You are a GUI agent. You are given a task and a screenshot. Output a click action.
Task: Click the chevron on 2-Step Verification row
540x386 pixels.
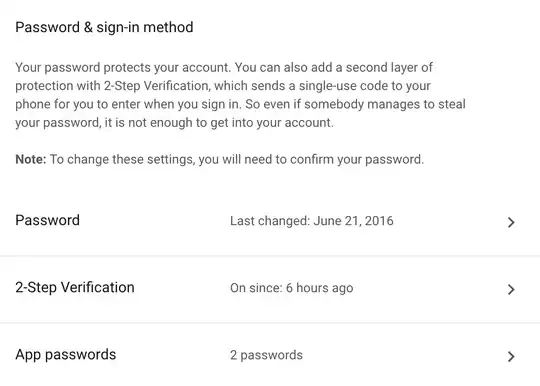(511, 289)
